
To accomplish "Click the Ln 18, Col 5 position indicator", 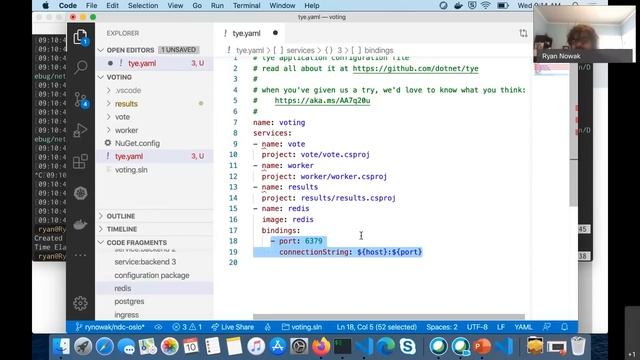I will pyautogui.click(x=376, y=327).
